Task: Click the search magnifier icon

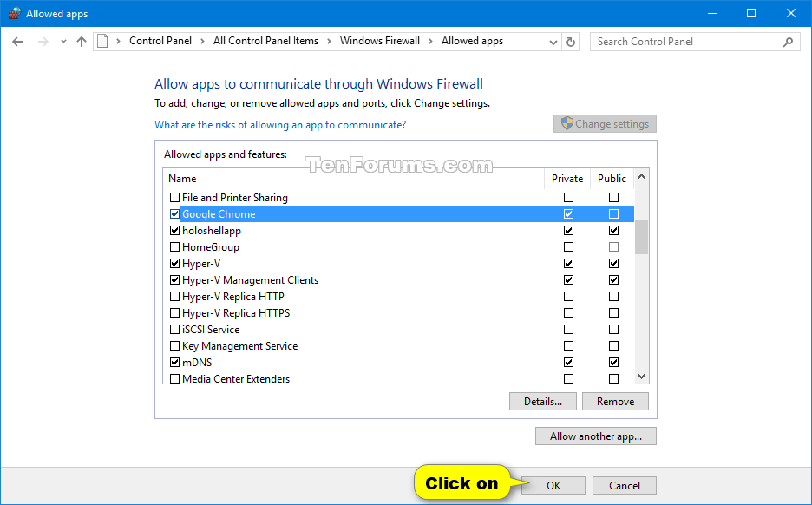Action: click(788, 41)
